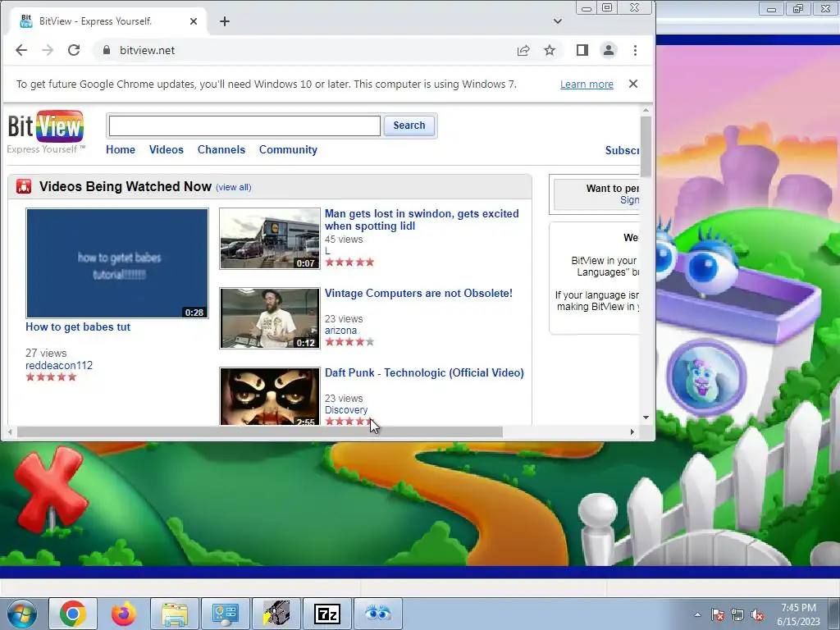Open the Daft Punk video thumbnail
This screenshot has width=840, height=630.
coord(270,396)
